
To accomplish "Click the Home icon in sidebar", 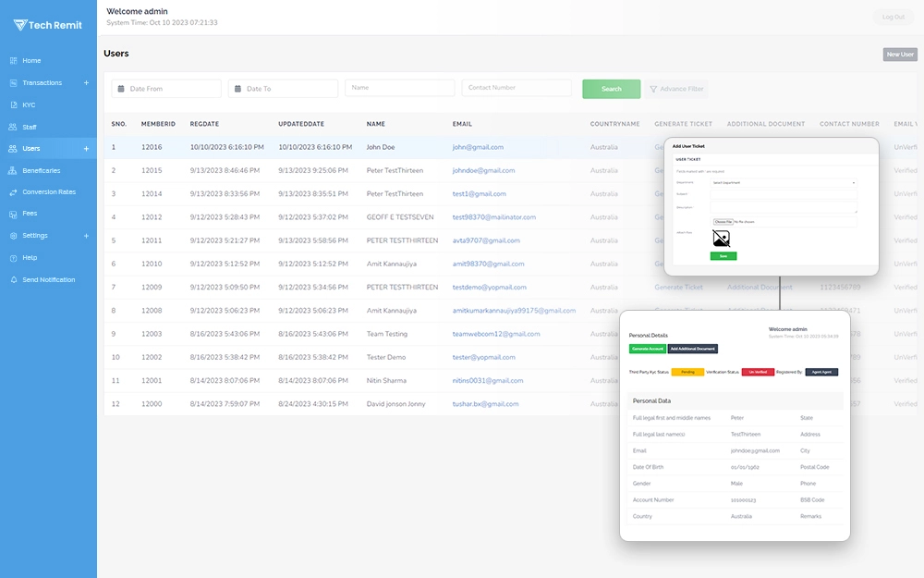I will [13, 61].
